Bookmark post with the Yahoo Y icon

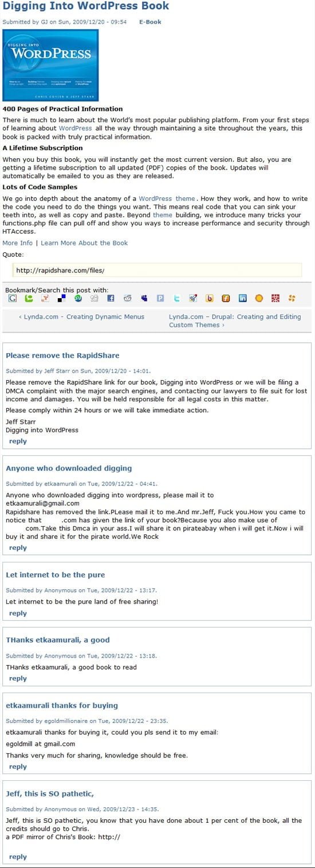click(x=45, y=298)
